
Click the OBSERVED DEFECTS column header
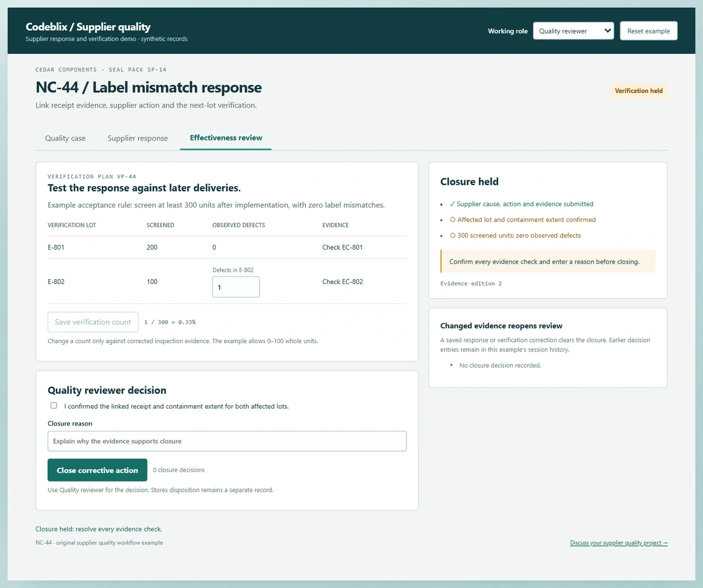click(239, 225)
